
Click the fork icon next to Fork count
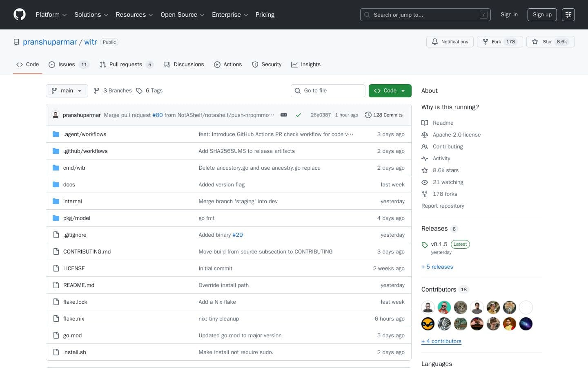(x=486, y=42)
